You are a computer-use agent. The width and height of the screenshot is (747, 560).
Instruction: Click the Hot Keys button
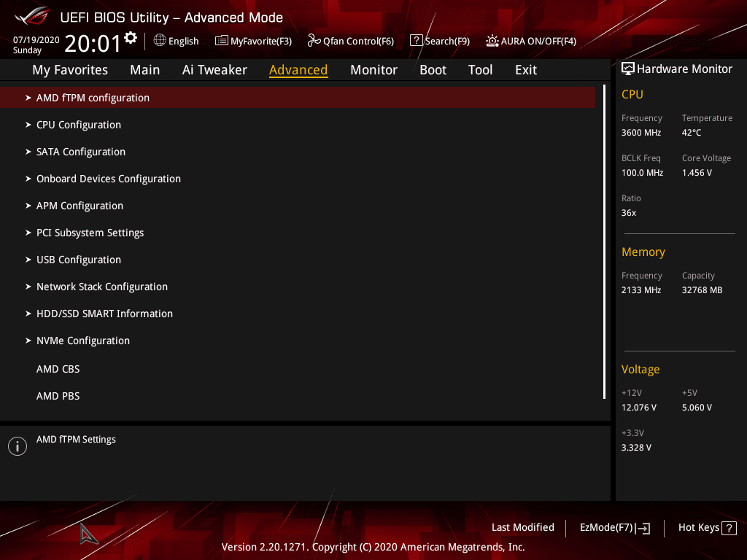(x=708, y=528)
